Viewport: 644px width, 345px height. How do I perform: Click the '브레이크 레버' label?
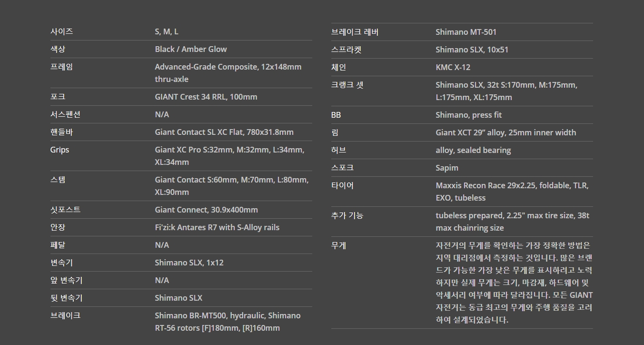pyautogui.click(x=355, y=32)
